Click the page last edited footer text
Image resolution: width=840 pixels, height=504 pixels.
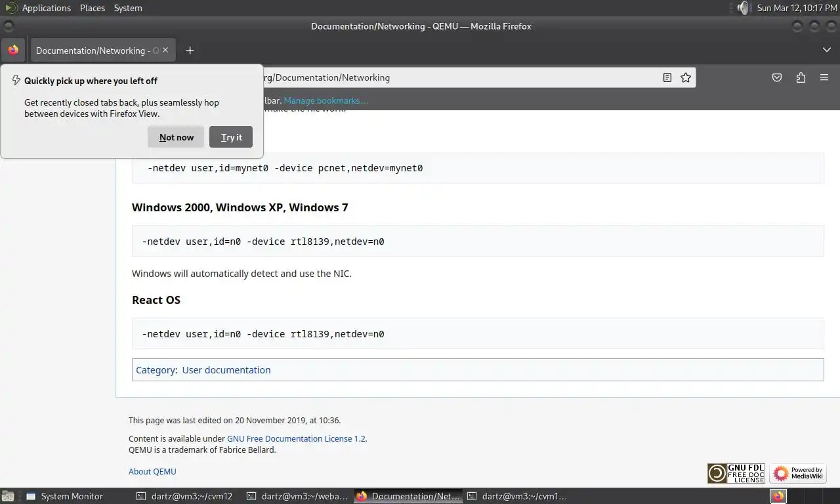click(235, 420)
